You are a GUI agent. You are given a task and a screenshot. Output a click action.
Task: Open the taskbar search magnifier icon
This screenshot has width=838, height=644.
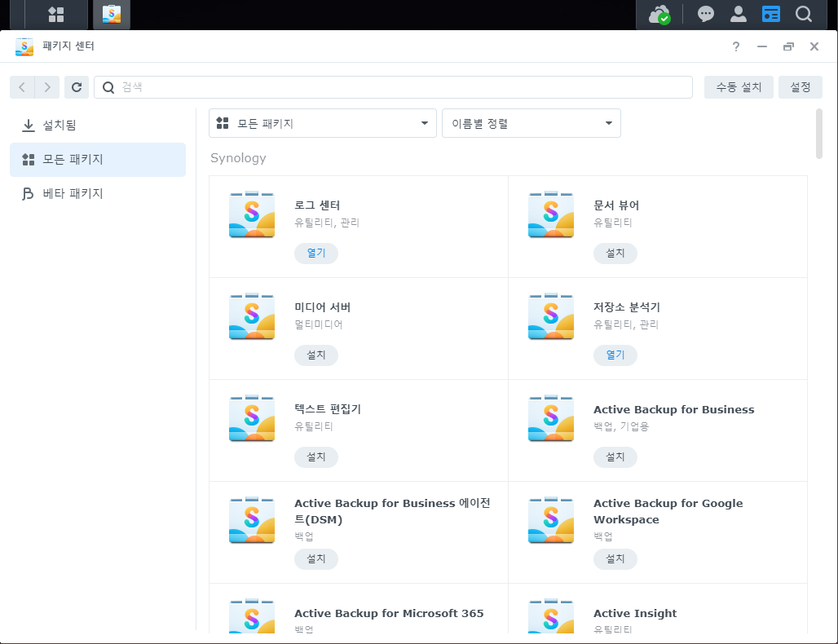coord(803,14)
